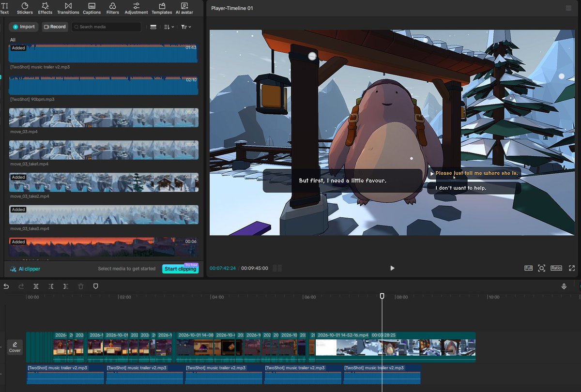Undo the last action

pyautogui.click(x=6, y=286)
